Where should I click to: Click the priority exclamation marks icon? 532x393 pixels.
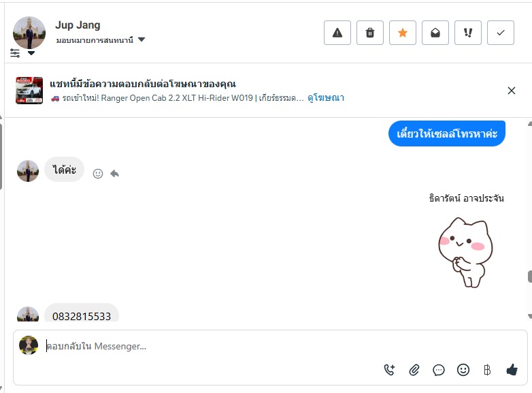tap(468, 33)
